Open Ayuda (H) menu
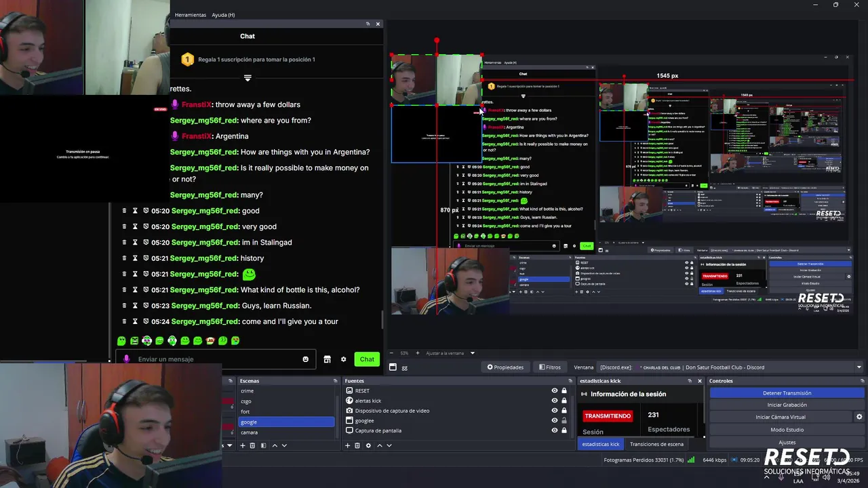 coord(223,15)
